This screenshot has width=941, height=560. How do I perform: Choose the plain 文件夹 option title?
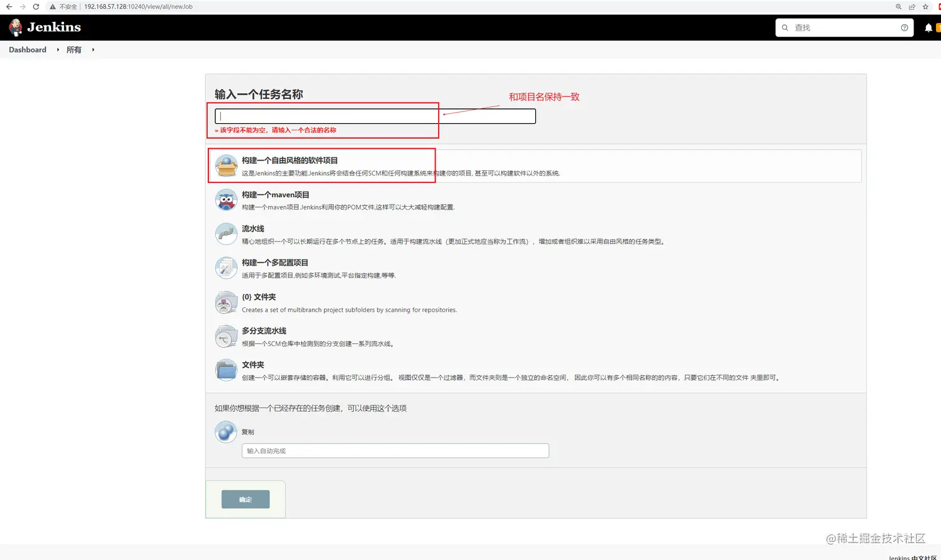(x=253, y=365)
